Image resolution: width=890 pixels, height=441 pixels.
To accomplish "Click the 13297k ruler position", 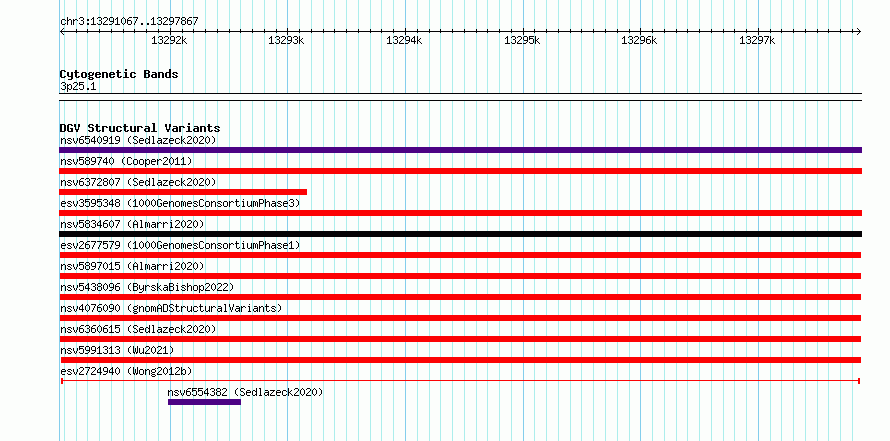I will click(x=757, y=40).
